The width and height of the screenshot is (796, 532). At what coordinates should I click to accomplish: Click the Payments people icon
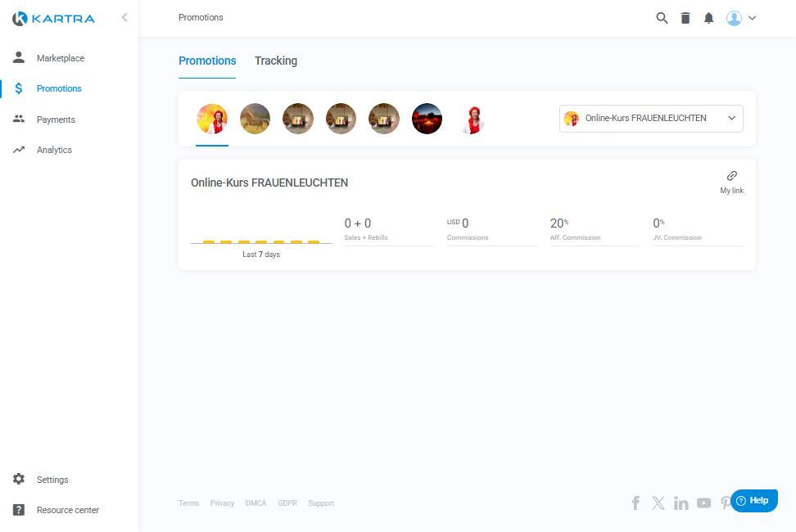click(x=19, y=119)
